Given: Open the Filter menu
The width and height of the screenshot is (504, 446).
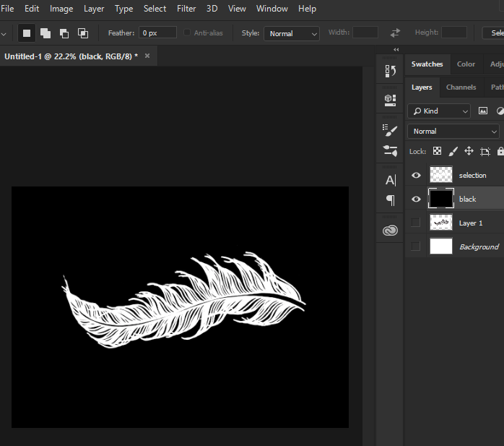Looking at the screenshot, I should click(186, 9).
